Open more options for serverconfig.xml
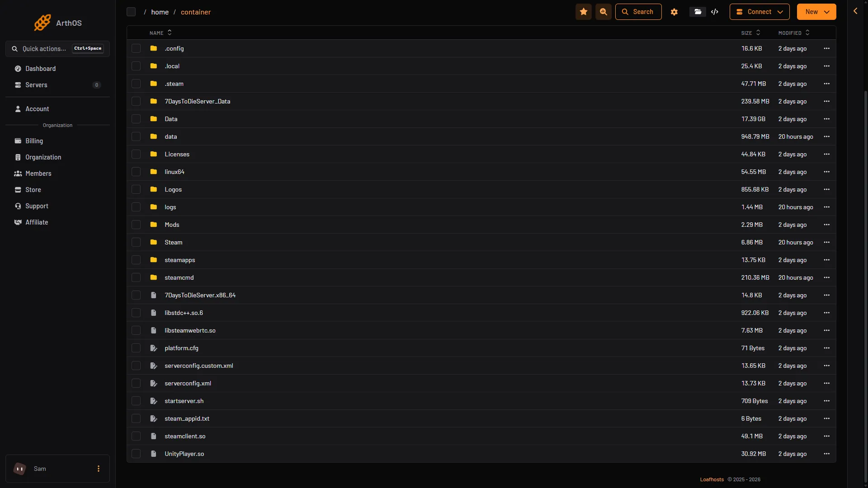This screenshot has height=488, width=868. (826, 383)
